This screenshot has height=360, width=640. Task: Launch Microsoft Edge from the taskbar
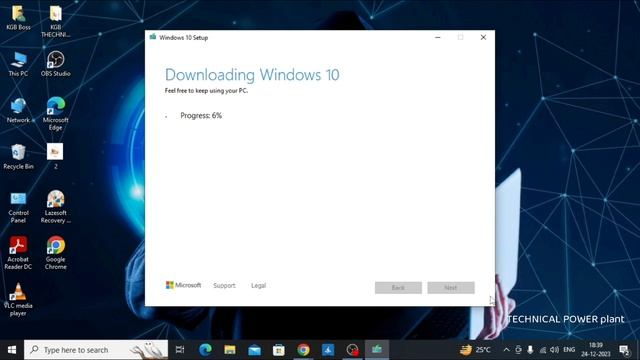click(x=205, y=350)
